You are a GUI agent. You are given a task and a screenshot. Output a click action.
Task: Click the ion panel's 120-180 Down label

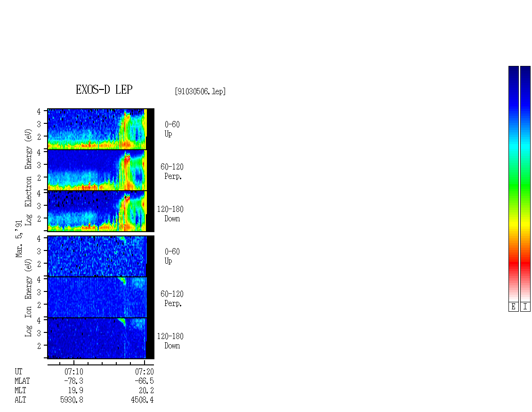[x=170, y=341]
